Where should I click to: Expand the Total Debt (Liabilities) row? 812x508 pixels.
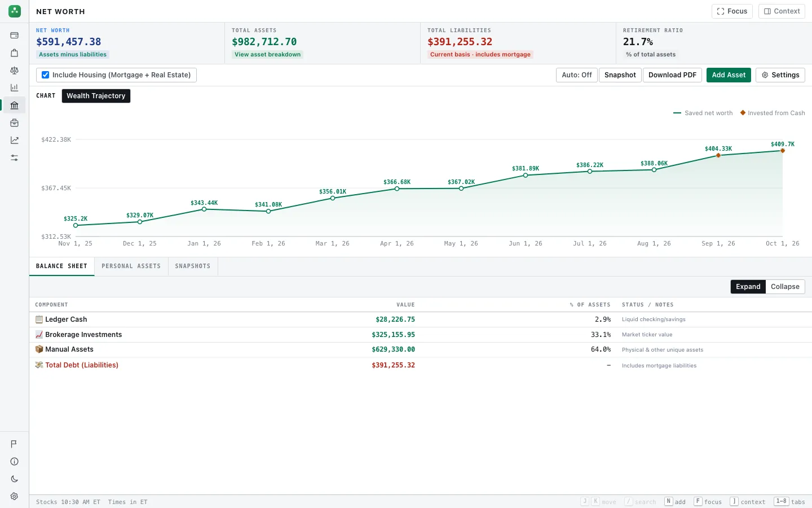(x=421, y=365)
